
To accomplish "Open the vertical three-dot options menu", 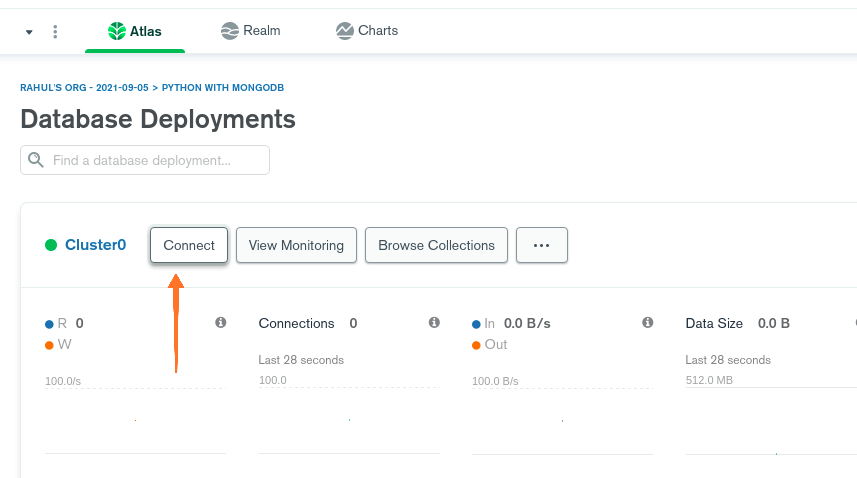I will tap(55, 32).
